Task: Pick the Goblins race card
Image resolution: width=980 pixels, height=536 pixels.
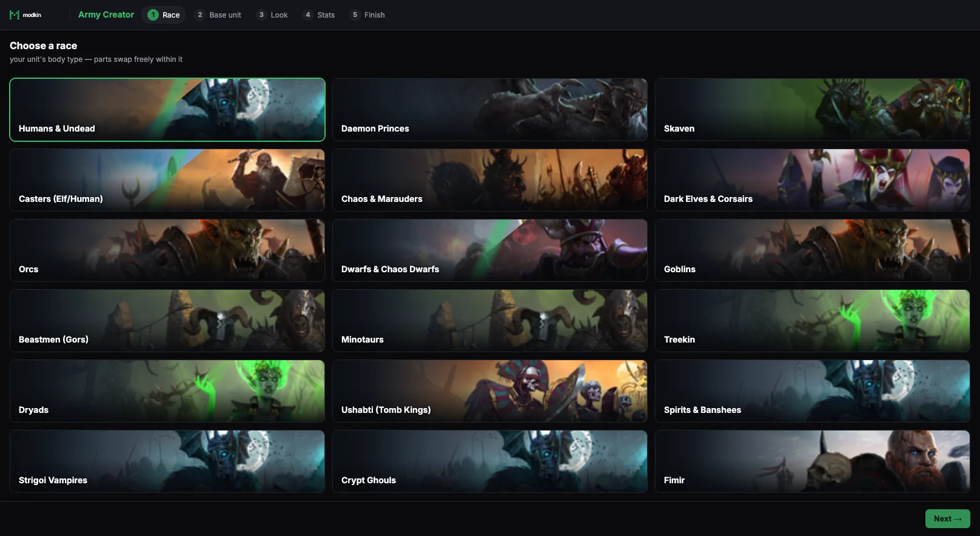Action: [813, 250]
